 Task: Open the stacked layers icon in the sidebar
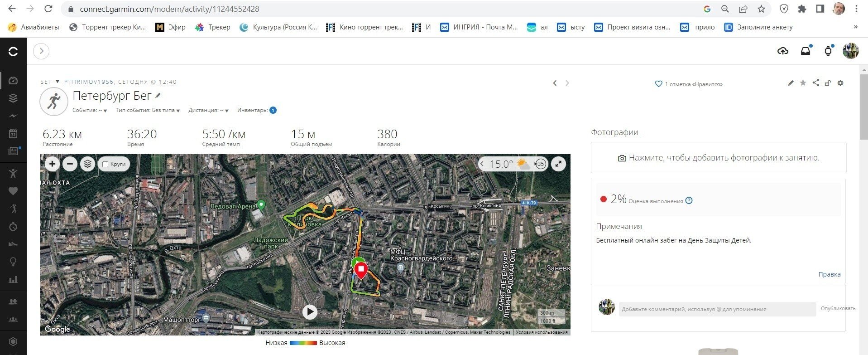point(13,98)
